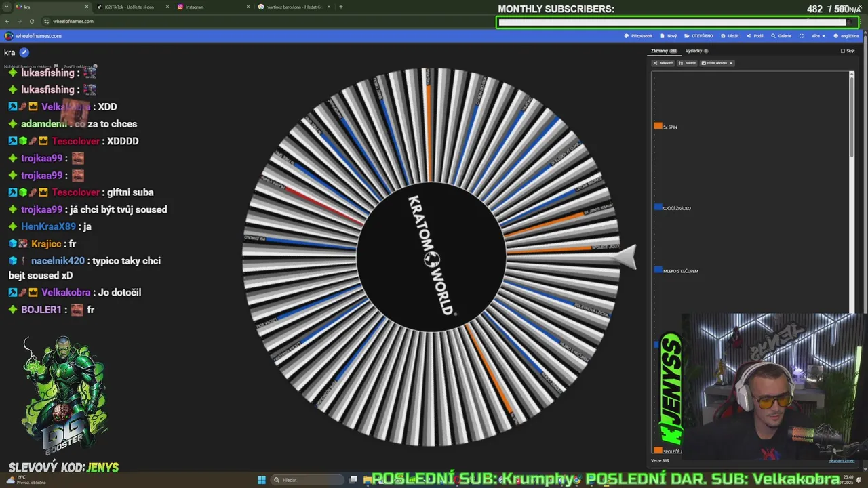Screen dimensions: 868x488
Task: Open the Windows Start menu
Action: click(x=261, y=480)
